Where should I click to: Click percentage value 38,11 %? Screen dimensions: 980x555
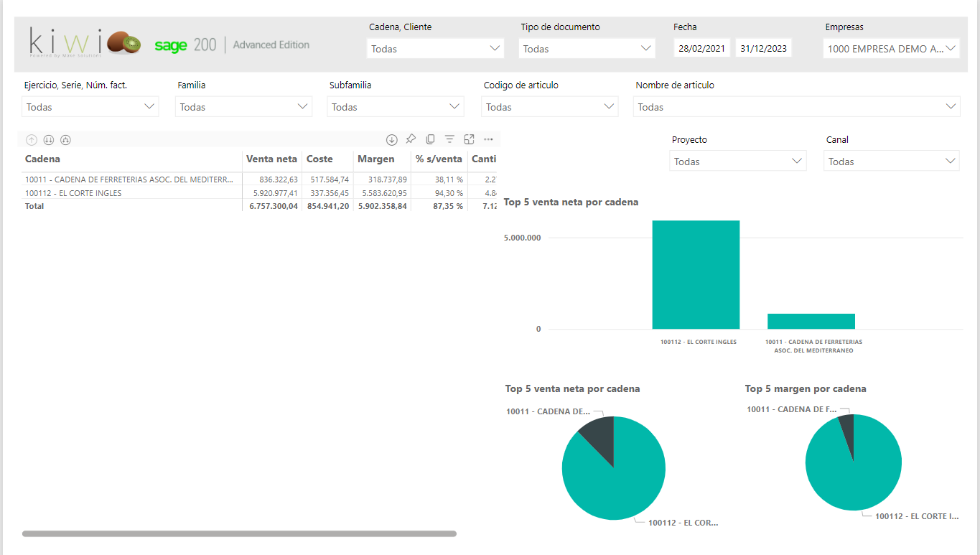(x=449, y=179)
